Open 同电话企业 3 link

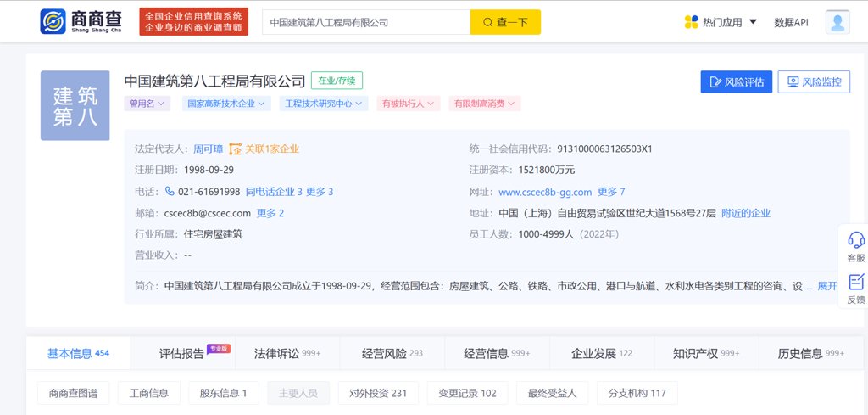pos(274,192)
